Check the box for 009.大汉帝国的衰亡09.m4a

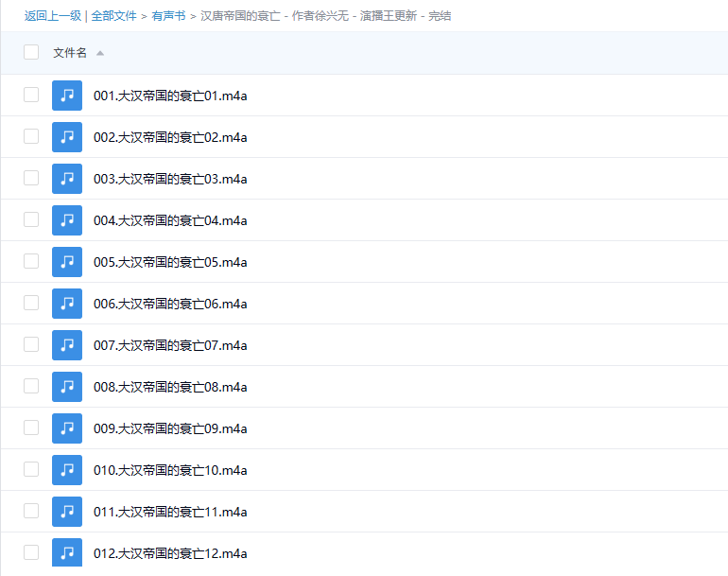[31, 428]
